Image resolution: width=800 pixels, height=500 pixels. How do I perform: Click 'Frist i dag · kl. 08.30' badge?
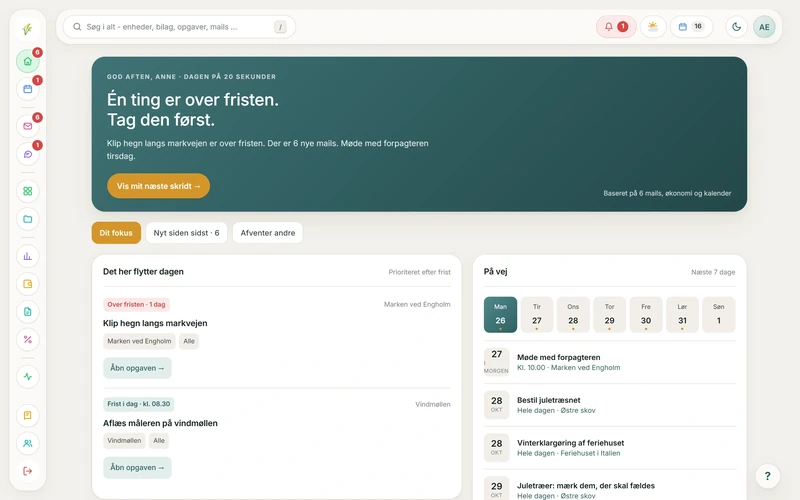click(x=138, y=404)
